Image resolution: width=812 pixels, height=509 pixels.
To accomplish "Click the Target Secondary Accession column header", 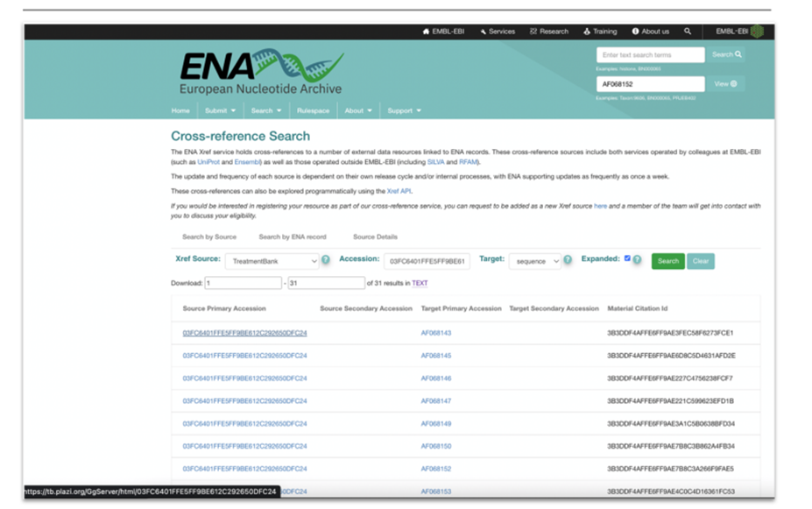I will pos(554,308).
